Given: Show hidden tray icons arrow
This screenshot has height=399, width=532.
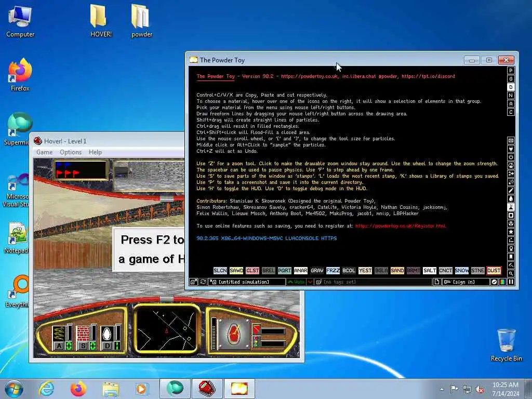Looking at the screenshot, I should pos(442,389).
